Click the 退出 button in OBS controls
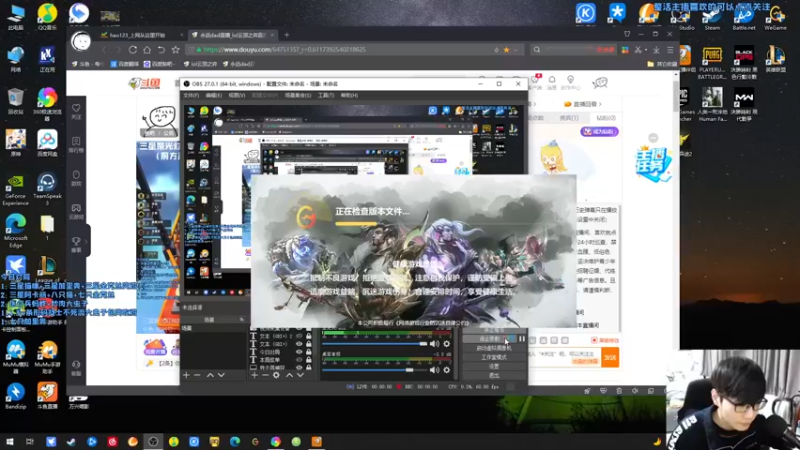Viewport: 800px width, 450px height. click(494, 376)
